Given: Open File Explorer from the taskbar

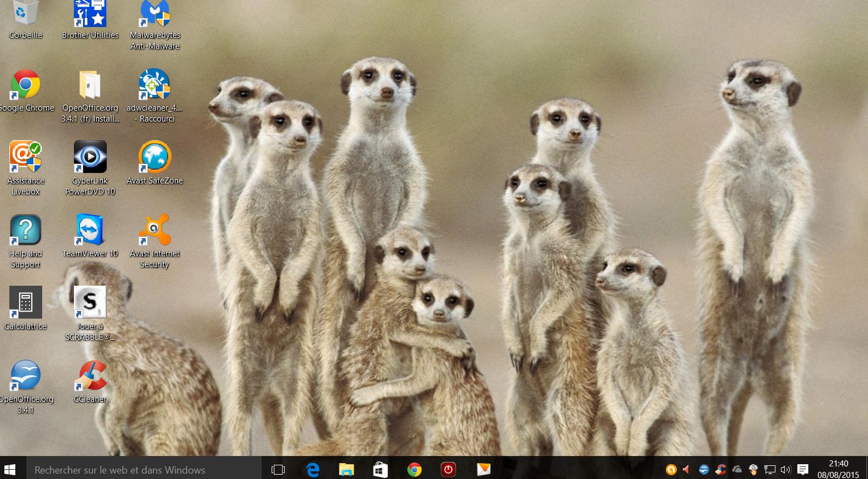Looking at the screenshot, I should [x=346, y=470].
